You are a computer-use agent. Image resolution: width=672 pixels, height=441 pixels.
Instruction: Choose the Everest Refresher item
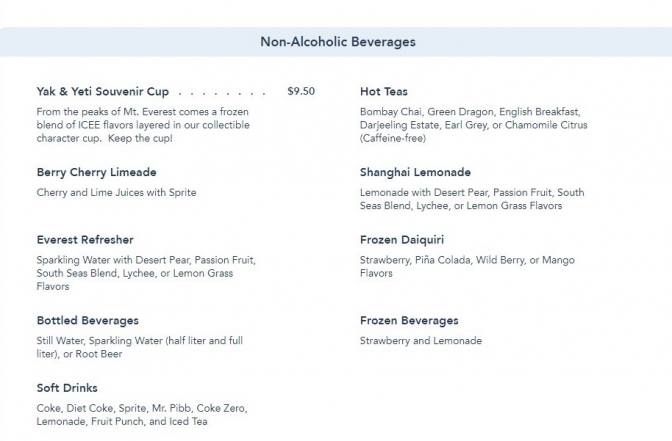(x=85, y=240)
